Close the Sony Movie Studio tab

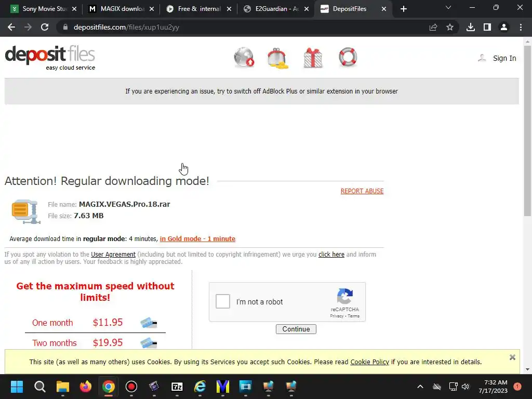[x=74, y=9]
